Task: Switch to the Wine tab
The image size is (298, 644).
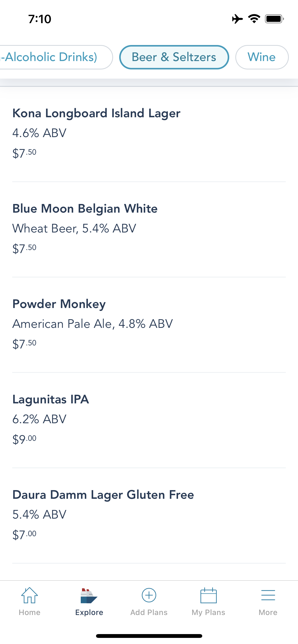Action: click(262, 57)
